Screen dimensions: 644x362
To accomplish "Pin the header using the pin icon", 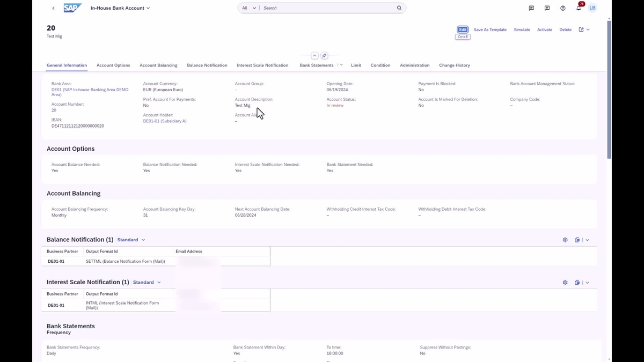I will [x=324, y=55].
